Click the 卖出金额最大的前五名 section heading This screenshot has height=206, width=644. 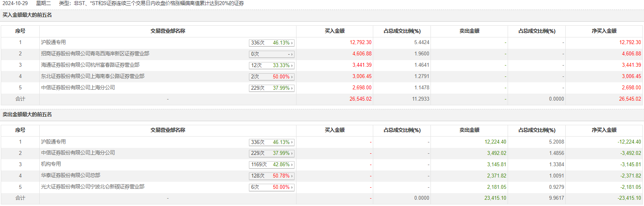(27, 114)
